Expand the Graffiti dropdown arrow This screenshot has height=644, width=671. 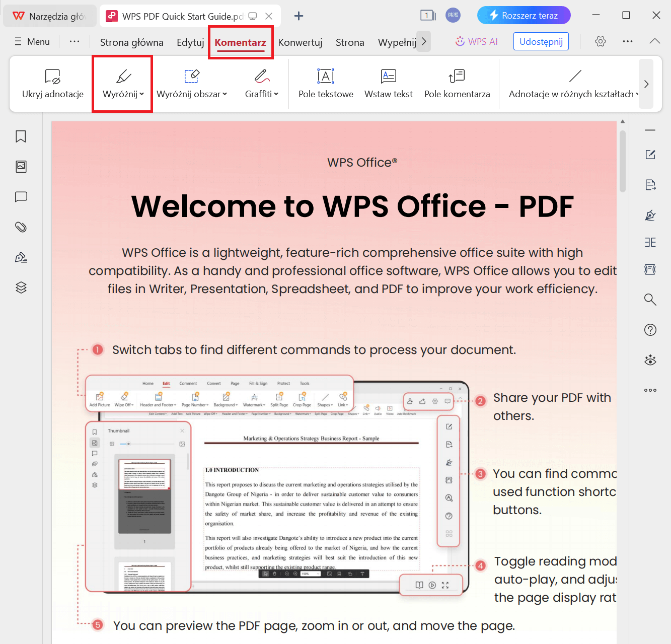(276, 94)
